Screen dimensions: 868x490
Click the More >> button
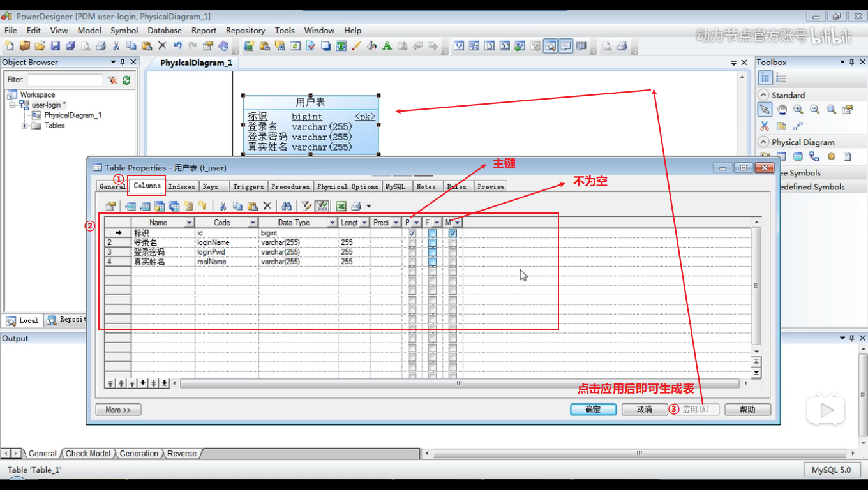point(118,410)
